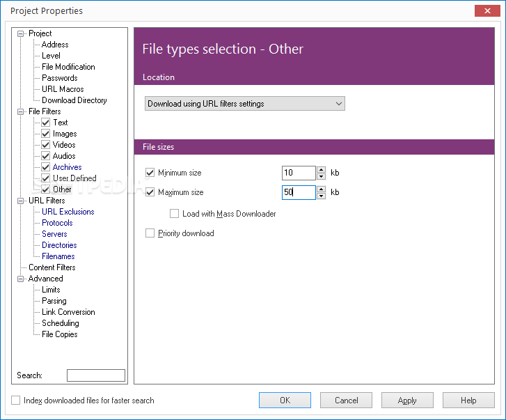Screen dimensions: 506x420
Task: Decrease the Minimum size spinner value
Action: click(321, 176)
